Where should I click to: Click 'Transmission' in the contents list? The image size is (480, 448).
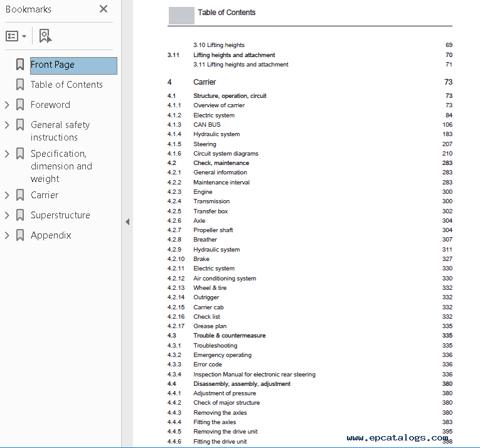(x=211, y=201)
